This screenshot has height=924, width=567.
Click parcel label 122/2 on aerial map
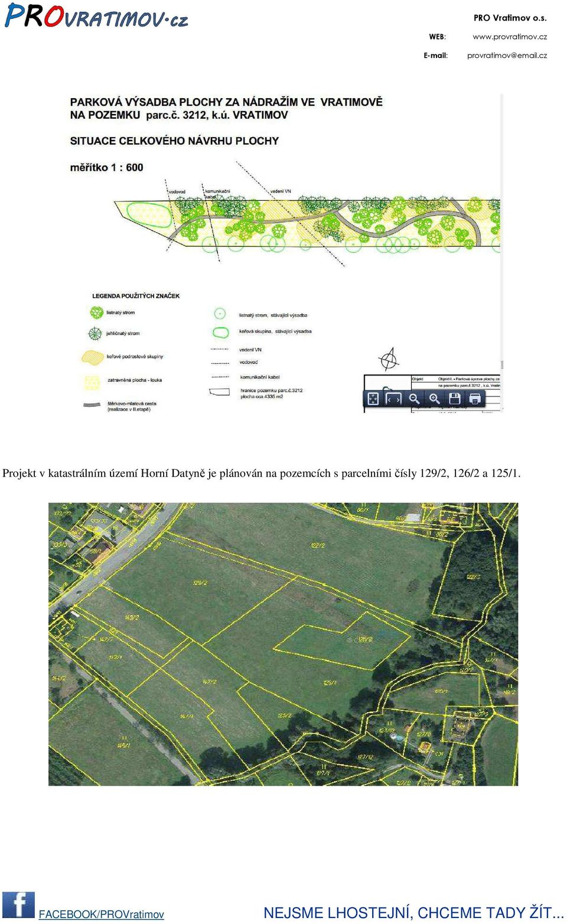coord(318,545)
